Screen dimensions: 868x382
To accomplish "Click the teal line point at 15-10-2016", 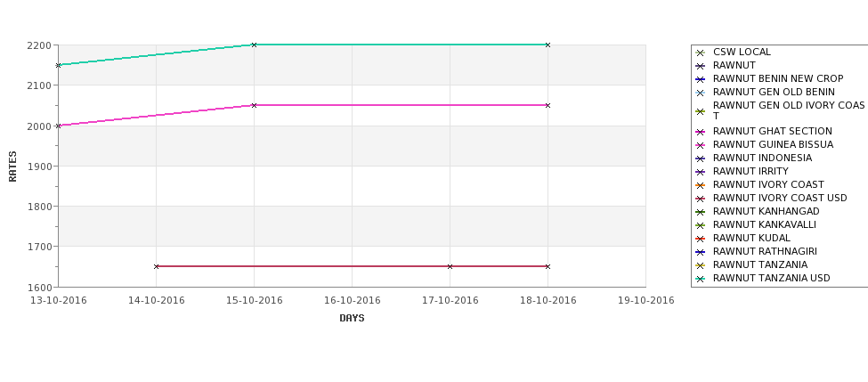I will (254, 45).
